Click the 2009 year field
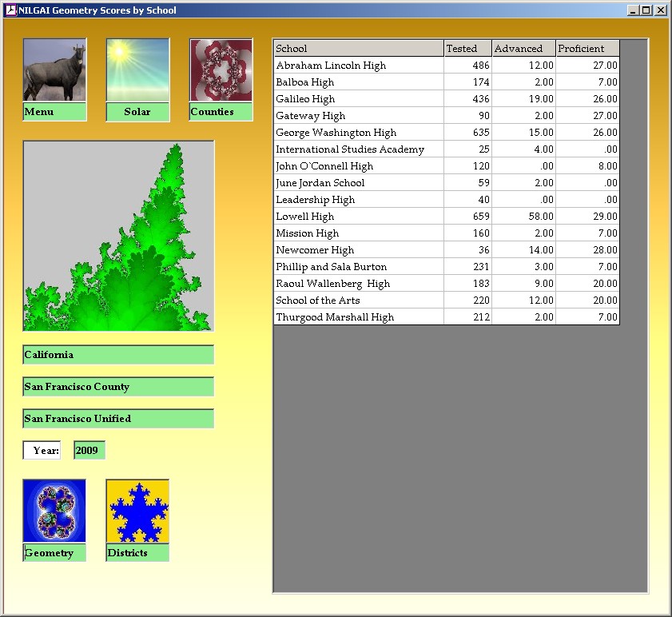Image resolution: width=672 pixels, height=617 pixels. (x=89, y=451)
